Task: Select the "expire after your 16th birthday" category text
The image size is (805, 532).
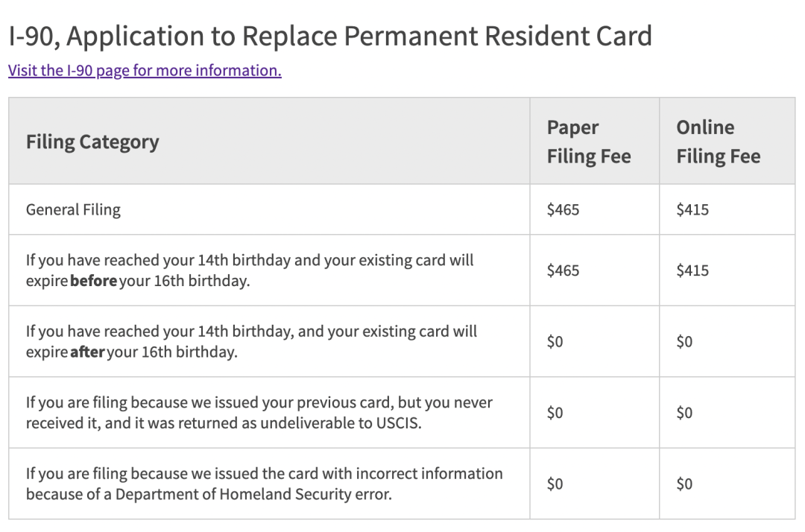Action: click(x=251, y=341)
